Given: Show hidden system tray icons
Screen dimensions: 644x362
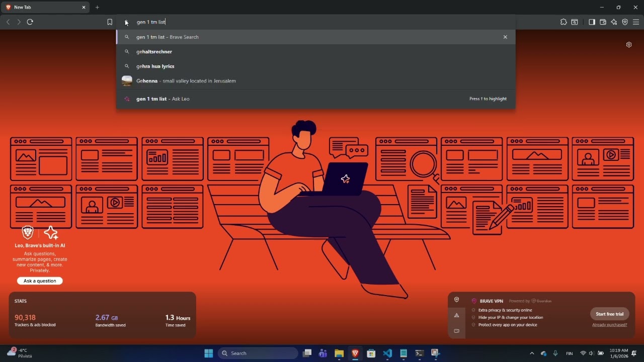Looking at the screenshot, I should tap(532, 353).
